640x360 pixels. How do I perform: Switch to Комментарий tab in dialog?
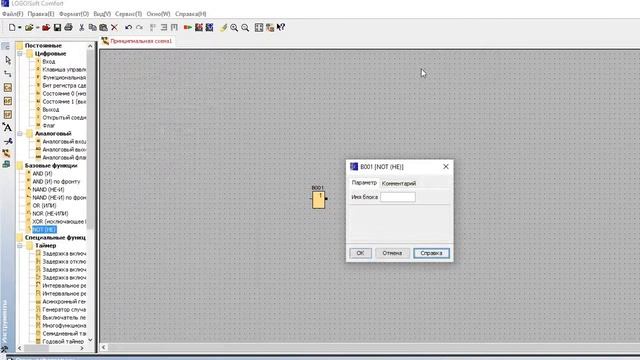pyautogui.click(x=399, y=183)
